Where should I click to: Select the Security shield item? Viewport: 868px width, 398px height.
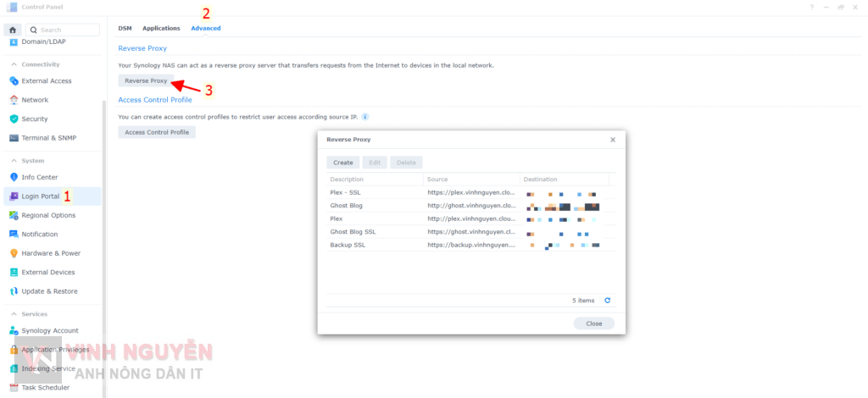14,119
